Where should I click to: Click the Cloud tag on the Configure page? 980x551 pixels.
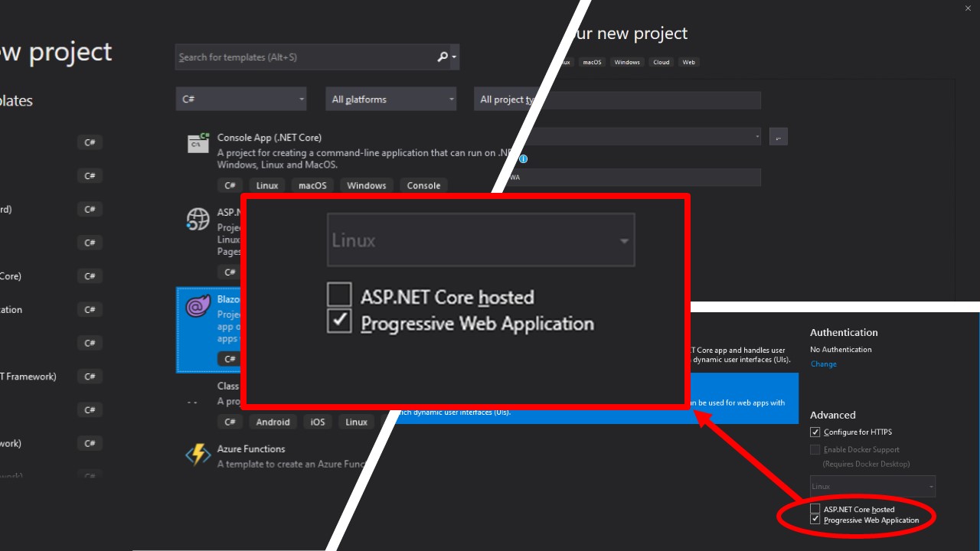[661, 62]
